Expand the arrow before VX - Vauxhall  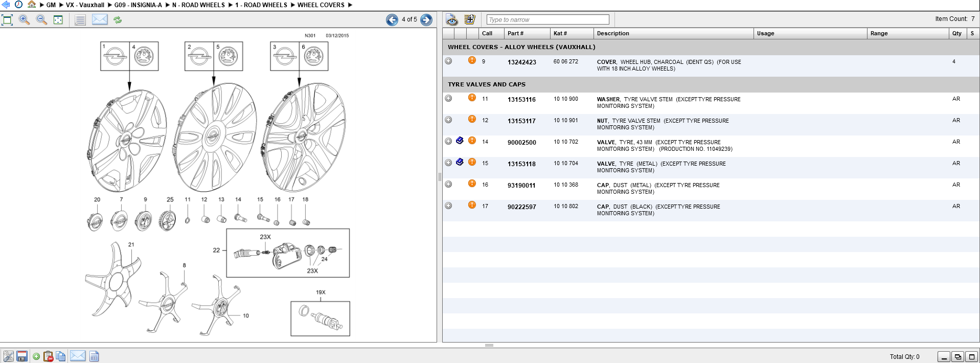point(61,5)
